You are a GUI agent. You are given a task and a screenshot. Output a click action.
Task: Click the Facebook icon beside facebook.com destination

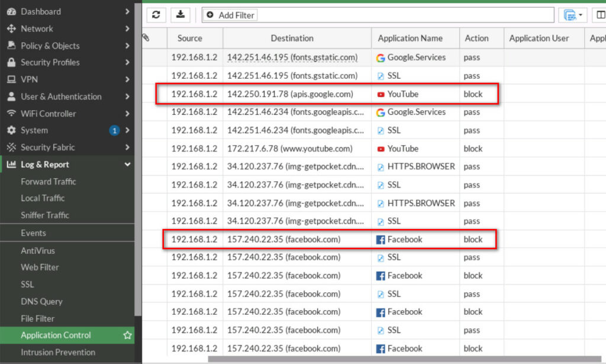[382, 239]
